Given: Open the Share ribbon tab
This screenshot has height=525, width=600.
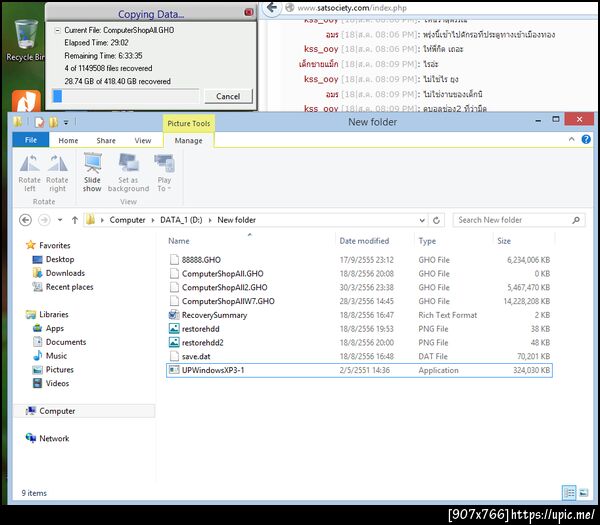Looking at the screenshot, I should [106, 140].
